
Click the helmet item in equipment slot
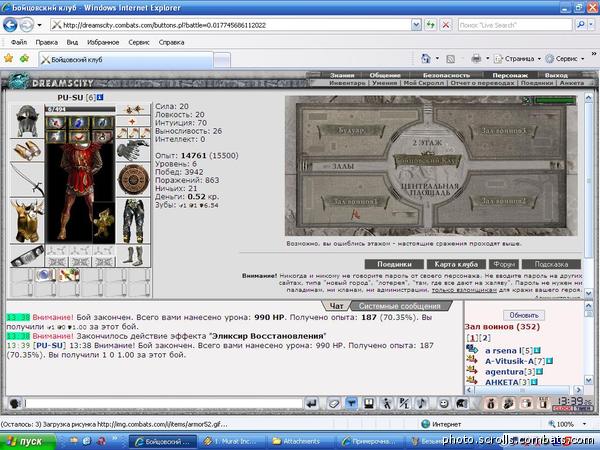[x=27, y=121]
